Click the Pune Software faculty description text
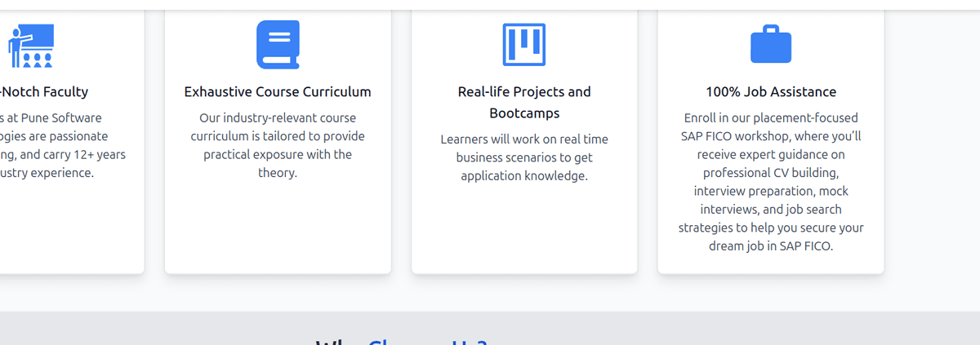The image size is (980, 345). pyautogui.click(x=63, y=145)
